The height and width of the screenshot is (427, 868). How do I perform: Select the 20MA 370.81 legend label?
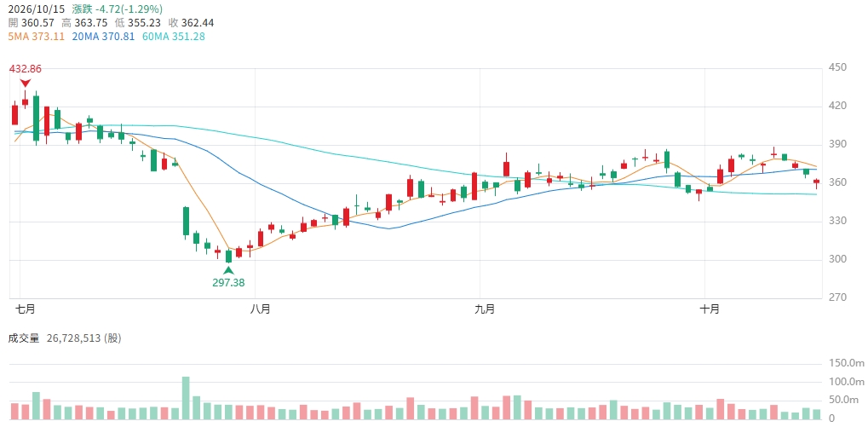point(102,36)
